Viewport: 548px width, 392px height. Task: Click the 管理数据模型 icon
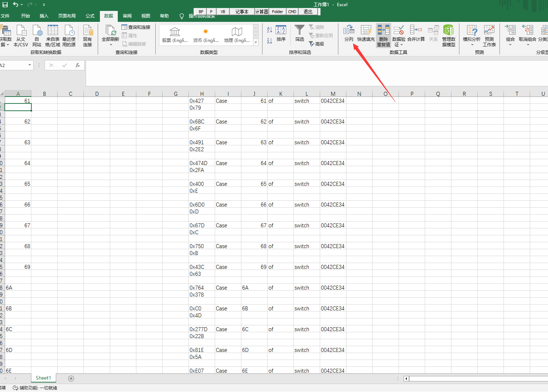pos(448,31)
